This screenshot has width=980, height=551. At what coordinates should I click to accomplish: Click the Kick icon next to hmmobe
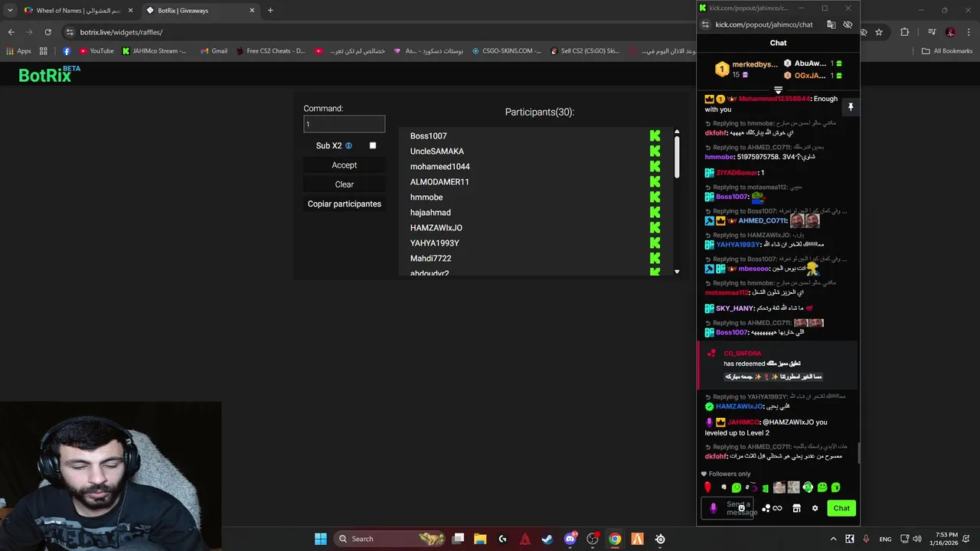point(655,197)
